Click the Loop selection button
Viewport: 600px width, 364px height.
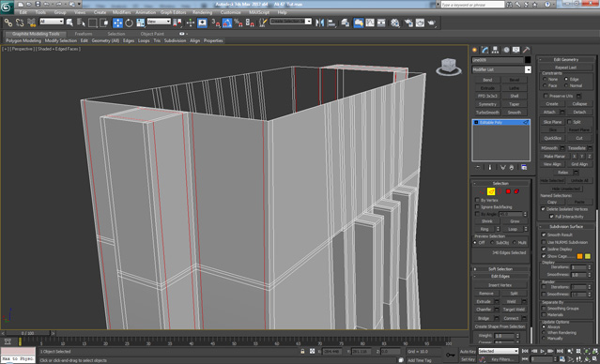coord(513,229)
